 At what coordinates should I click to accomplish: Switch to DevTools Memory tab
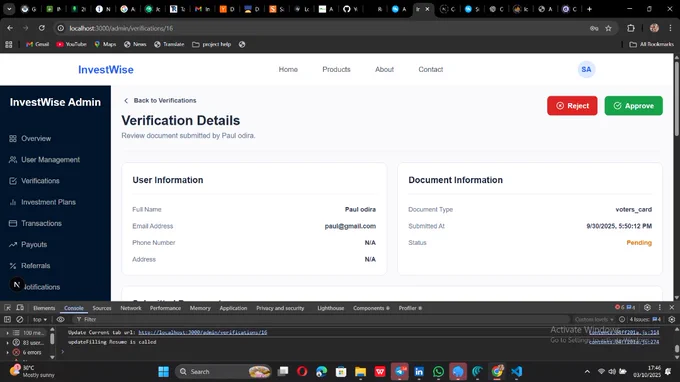(200, 308)
